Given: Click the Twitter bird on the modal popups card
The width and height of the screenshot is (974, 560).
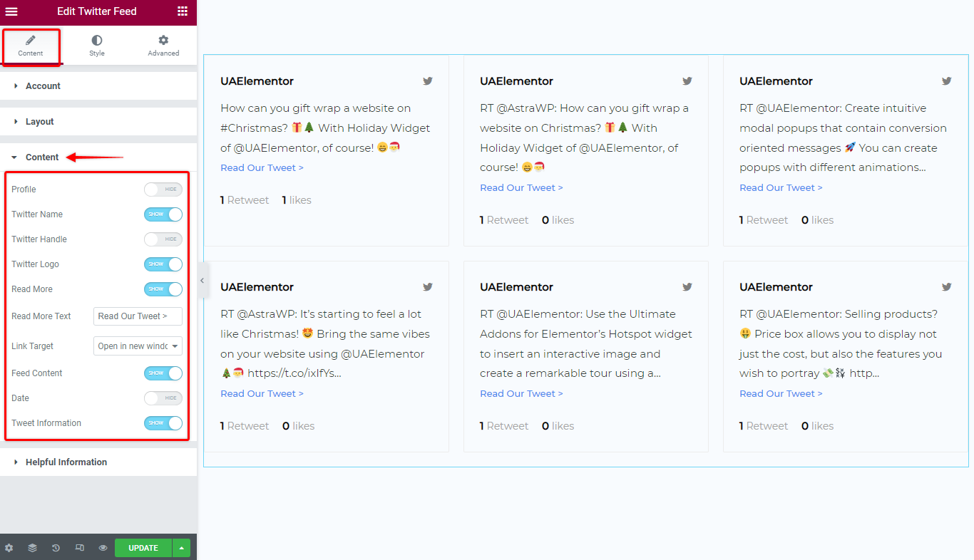Looking at the screenshot, I should (947, 81).
